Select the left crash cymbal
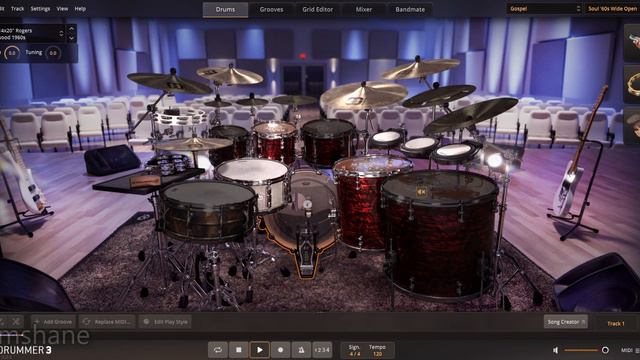Viewport: 640px width, 360px height. coord(169,82)
